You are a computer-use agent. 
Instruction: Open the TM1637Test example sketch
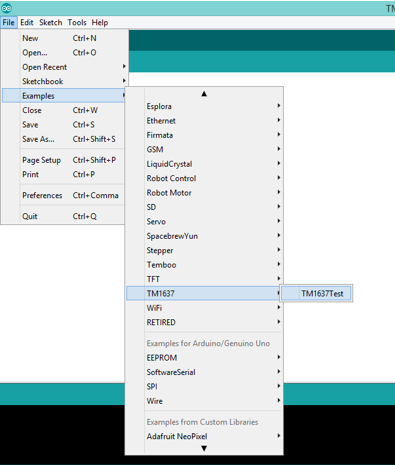[x=316, y=294]
